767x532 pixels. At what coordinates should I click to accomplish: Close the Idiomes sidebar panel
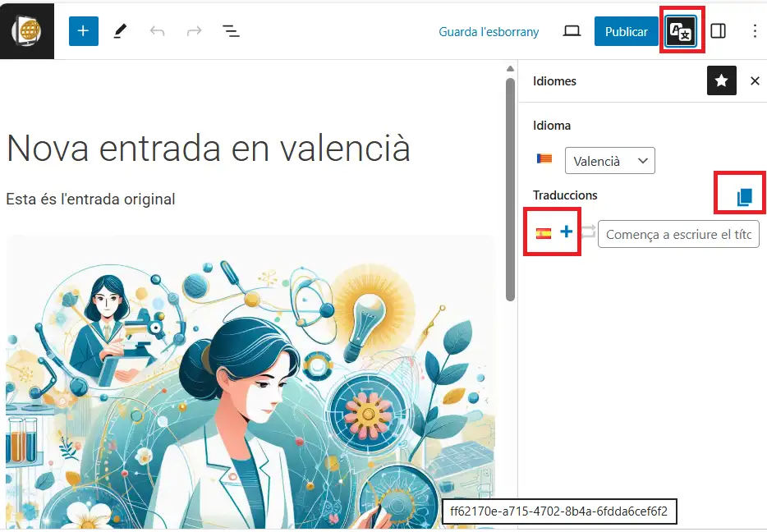pyautogui.click(x=755, y=80)
